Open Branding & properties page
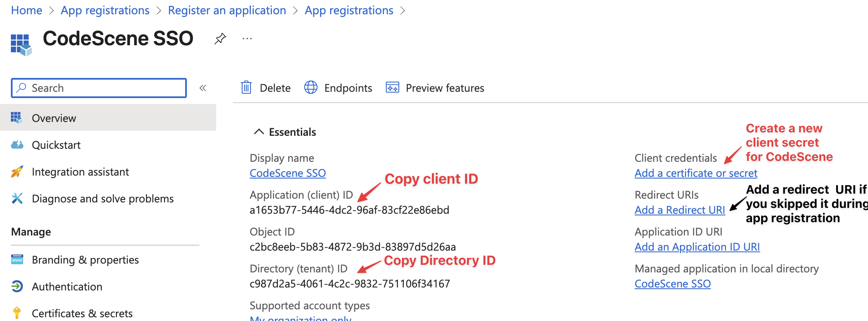 (x=108, y=259)
